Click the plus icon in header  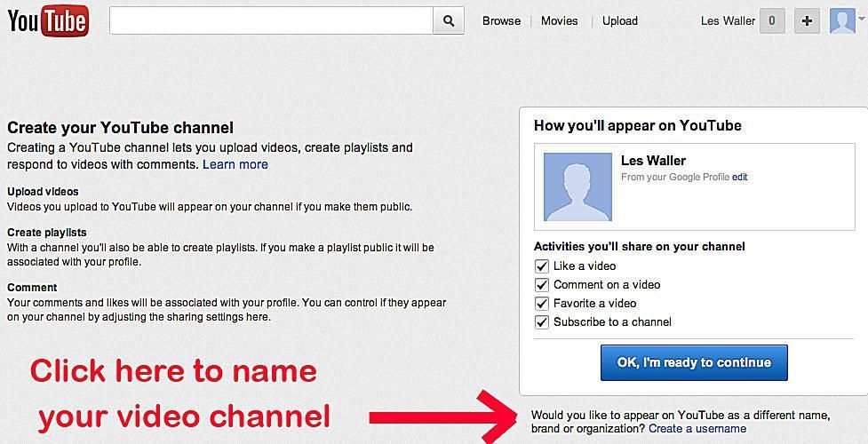[x=807, y=21]
